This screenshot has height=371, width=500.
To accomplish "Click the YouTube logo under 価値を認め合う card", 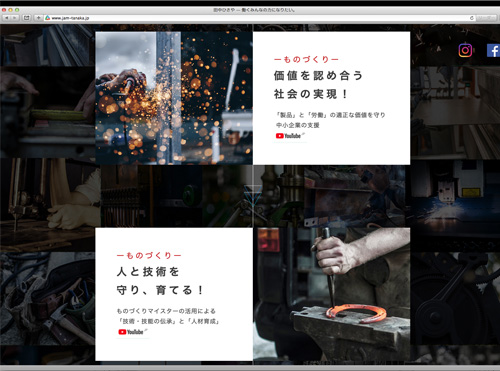I will [x=289, y=136].
